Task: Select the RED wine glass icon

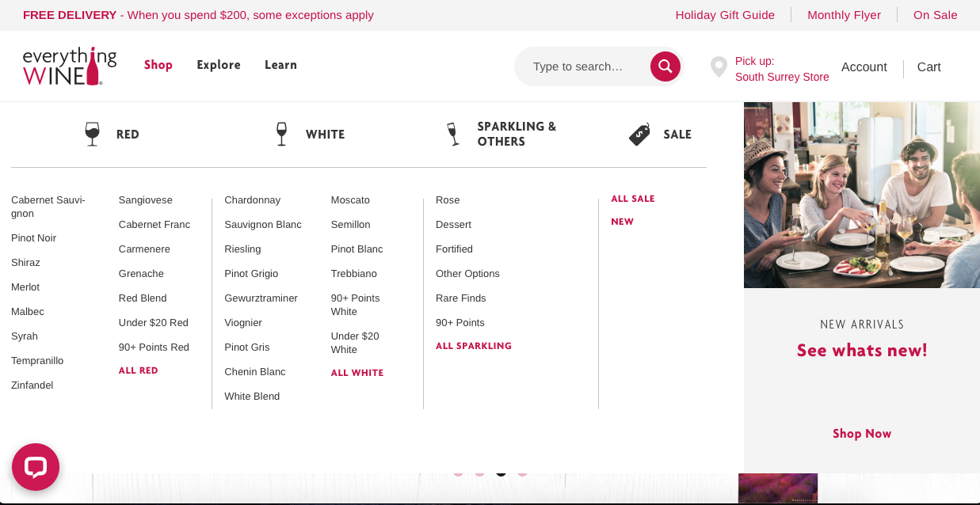Action: pyautogui.click(x=90, y=132)
